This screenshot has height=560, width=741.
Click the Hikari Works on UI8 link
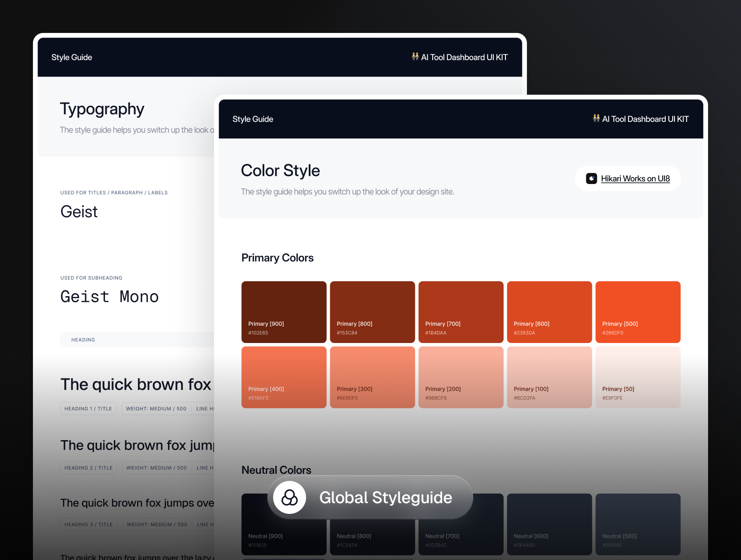[635, 179]
